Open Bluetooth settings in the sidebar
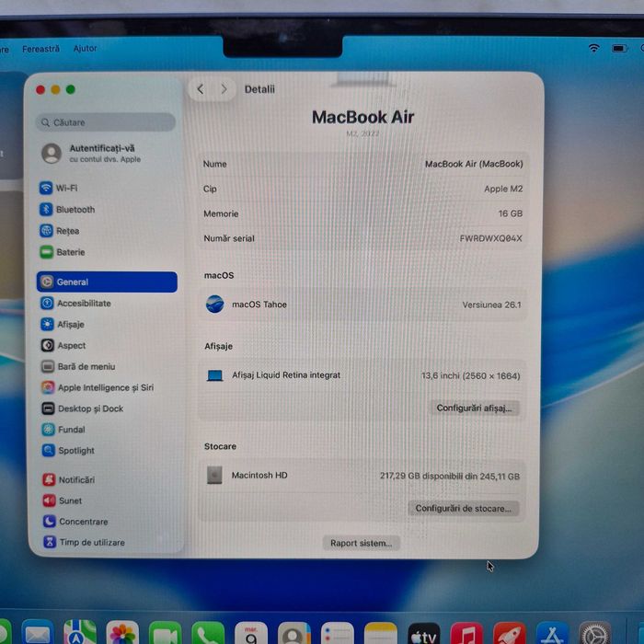 [x=67, y=210]
